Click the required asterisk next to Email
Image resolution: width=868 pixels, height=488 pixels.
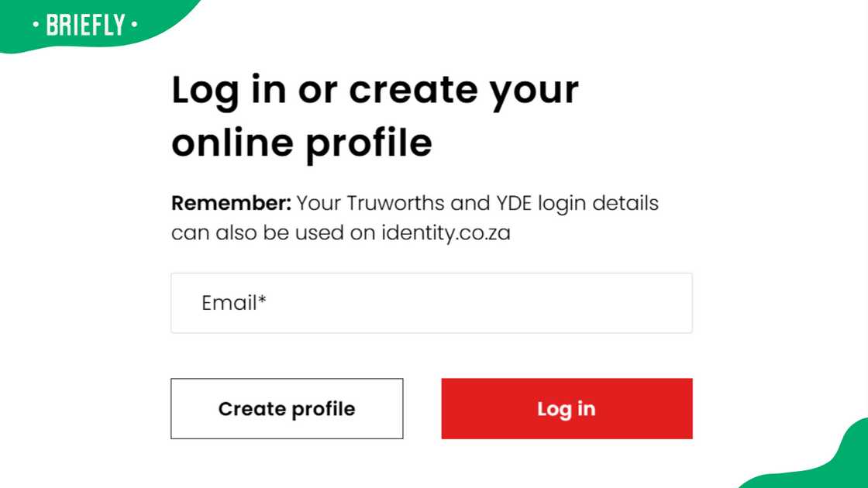pos(263,301)
